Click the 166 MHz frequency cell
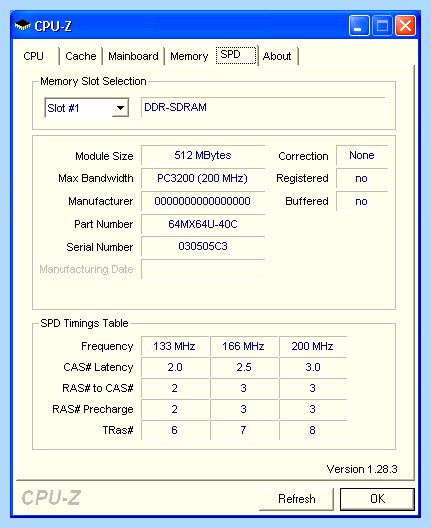This screenshot has height=528, width=431. (x=244, y=346)
